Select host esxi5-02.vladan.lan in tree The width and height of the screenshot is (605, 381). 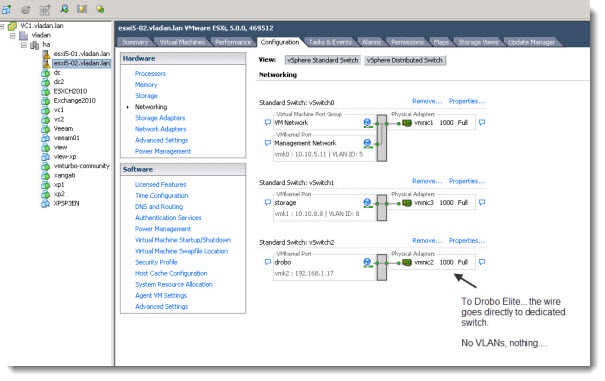click(x=81, y=63)
